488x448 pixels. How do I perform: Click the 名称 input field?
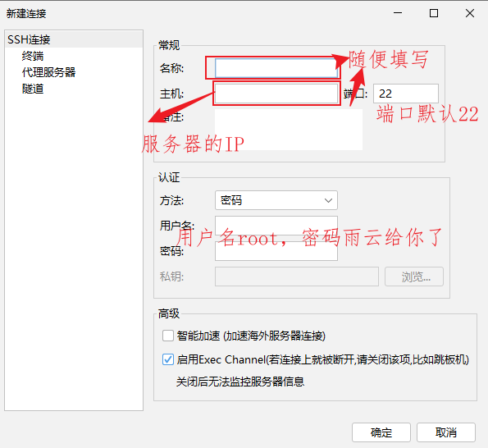coord(276,68)
